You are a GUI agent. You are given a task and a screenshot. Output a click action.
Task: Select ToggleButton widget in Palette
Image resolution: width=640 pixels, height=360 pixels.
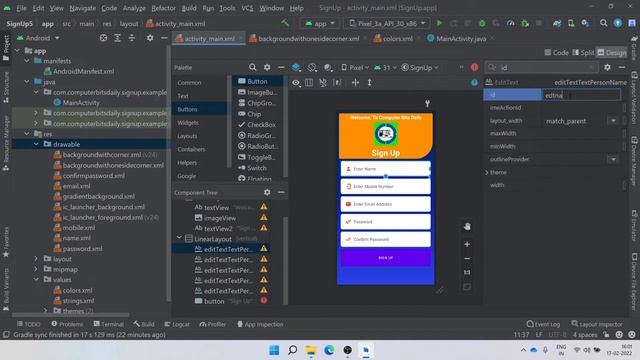257,157
